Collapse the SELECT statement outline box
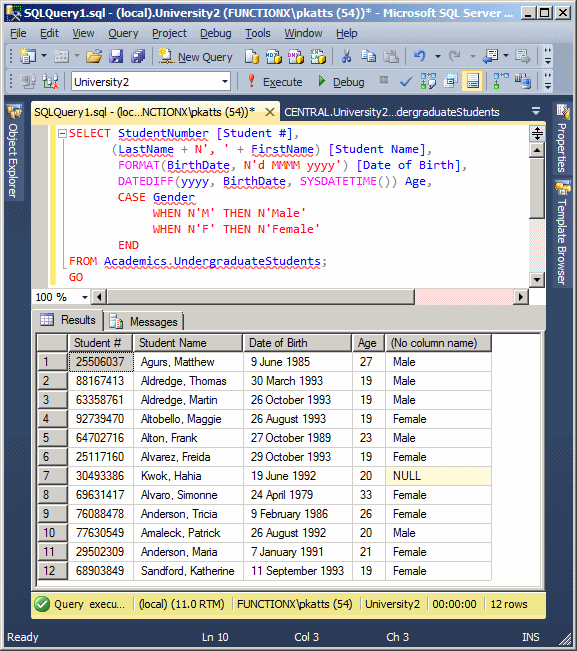The image size is (577, 651). (x=62, y=134)
